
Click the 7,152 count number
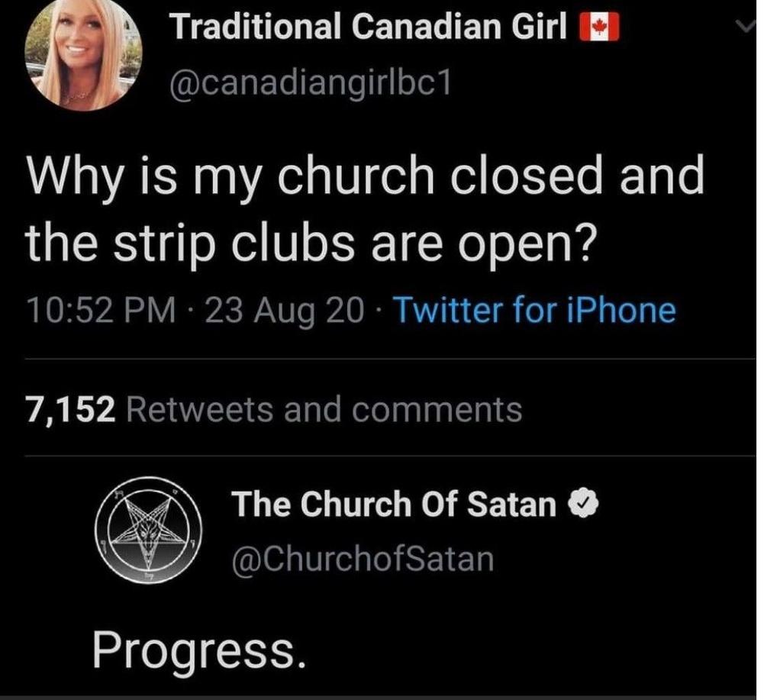[71, 410]
